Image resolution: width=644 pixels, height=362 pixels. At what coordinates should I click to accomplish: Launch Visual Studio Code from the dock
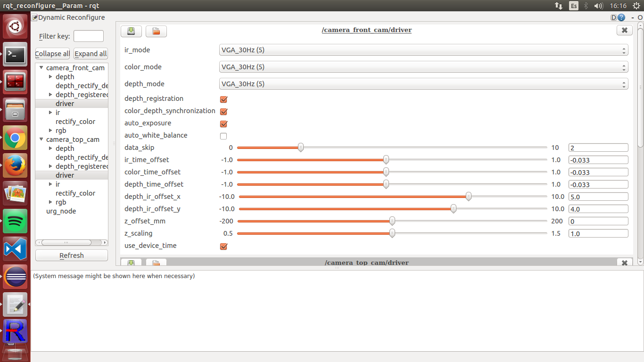pos(15,249)
